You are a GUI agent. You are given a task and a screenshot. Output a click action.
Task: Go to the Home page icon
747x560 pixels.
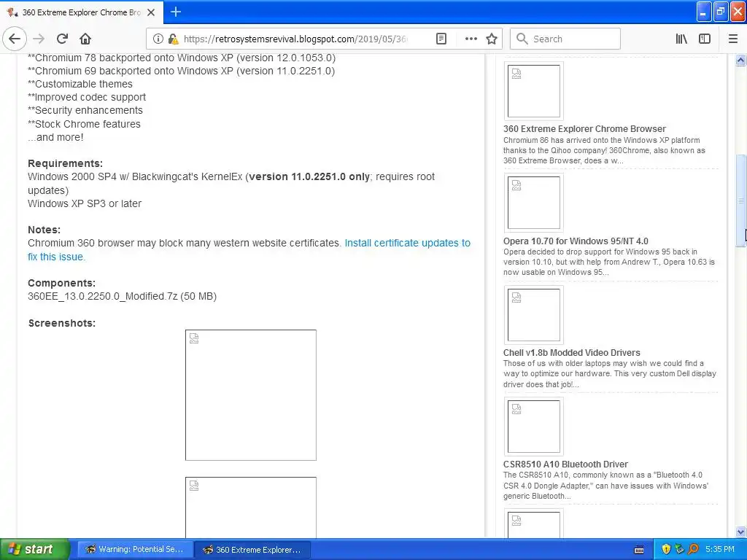coord(85,39)
